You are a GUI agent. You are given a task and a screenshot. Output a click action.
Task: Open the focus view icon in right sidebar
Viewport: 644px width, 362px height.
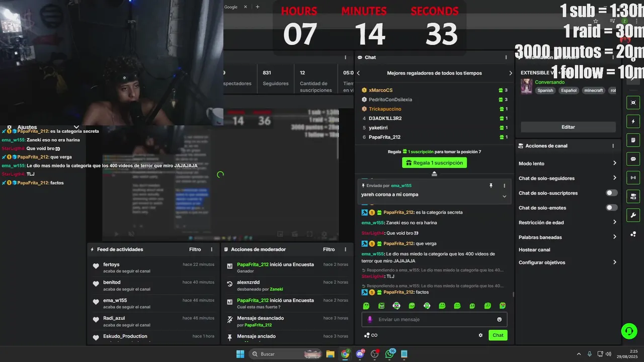tap(633, 103)
